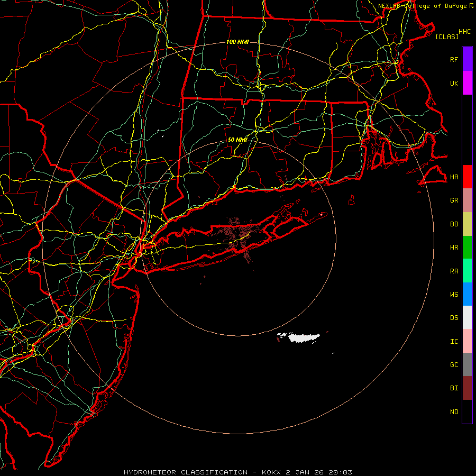Viewport: 476px width, 476px height.
Task: Click the magenta UK color swatch
Action: click(x=467, y=83)
